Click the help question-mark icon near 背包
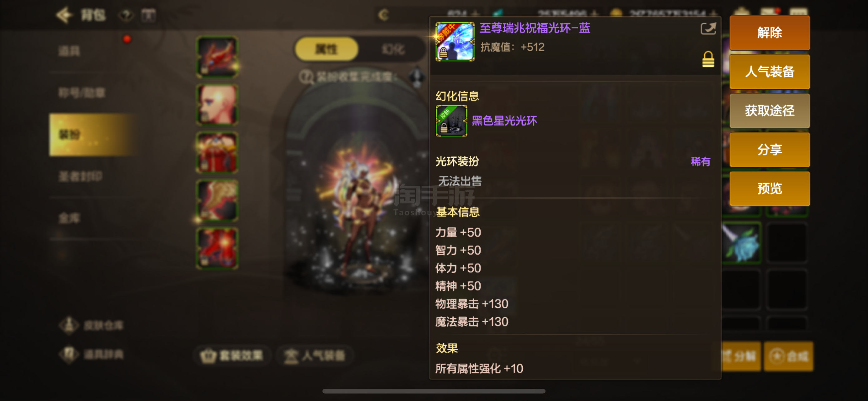 click(x=126, y=15)
